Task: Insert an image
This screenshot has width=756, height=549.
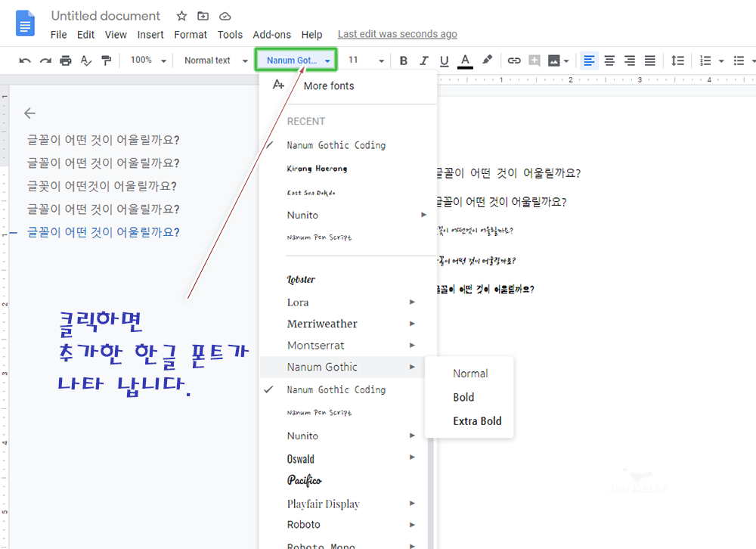Action: click(x=554, y=60)
